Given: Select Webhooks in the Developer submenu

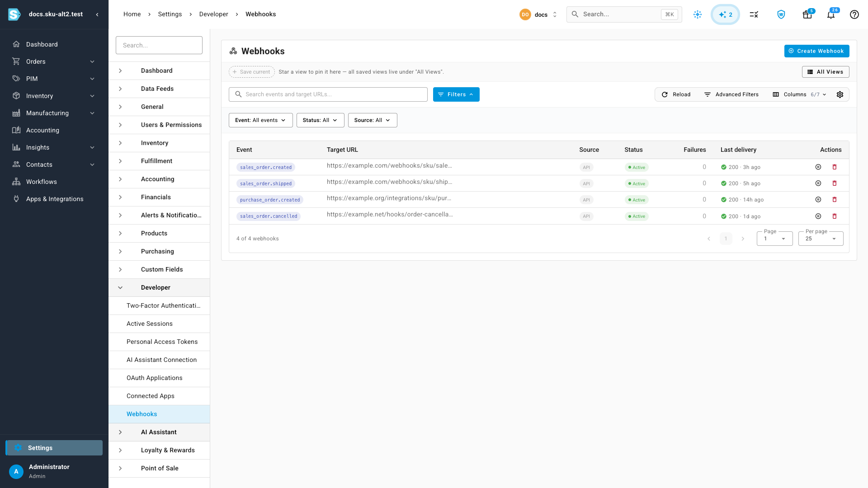Looking at the screenshot, I should (159, 414).
